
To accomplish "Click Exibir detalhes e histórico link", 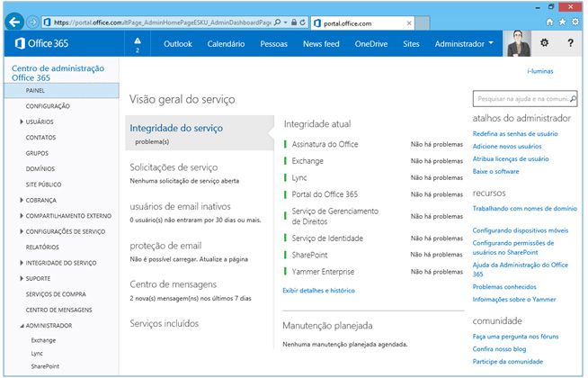I will pos(318,291).
